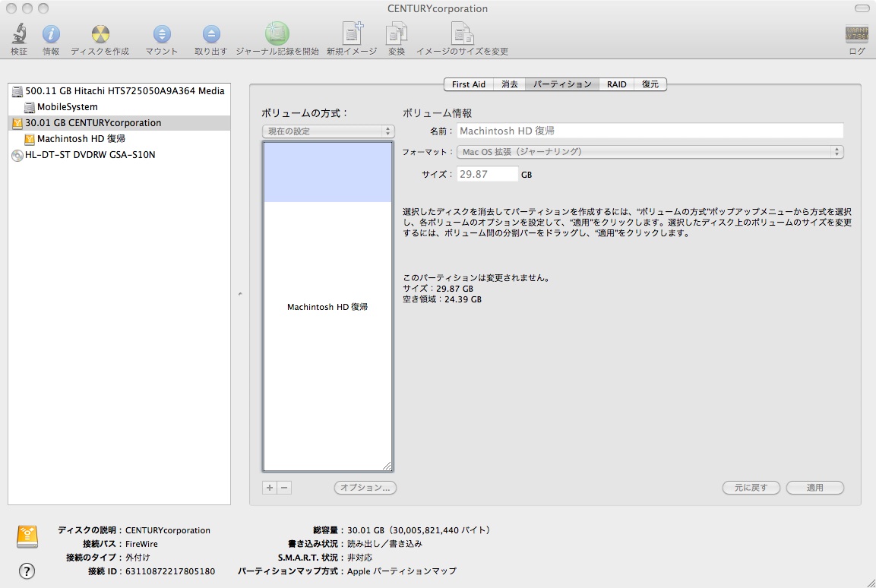Click the Mount (マウント) toolbar icon
The image size is (876, 588).
point(162,35)
